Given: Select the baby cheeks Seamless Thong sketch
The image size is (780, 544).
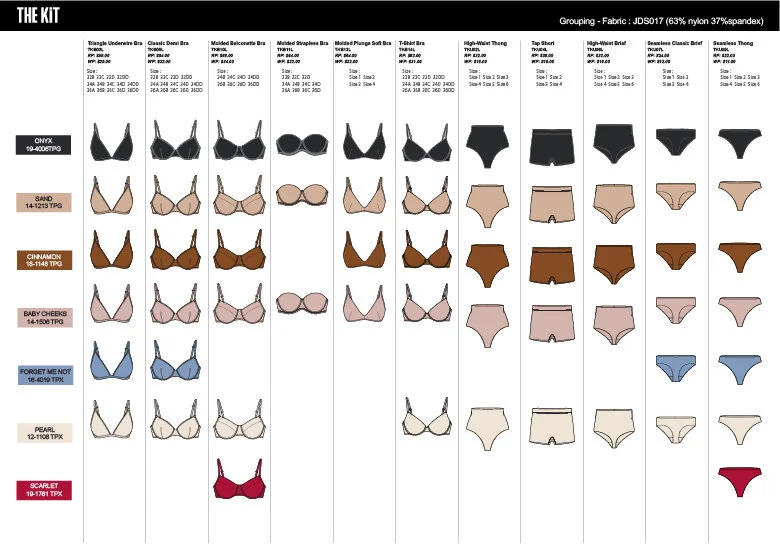Looking at the screenshot, I should click(x=740, y=312).
